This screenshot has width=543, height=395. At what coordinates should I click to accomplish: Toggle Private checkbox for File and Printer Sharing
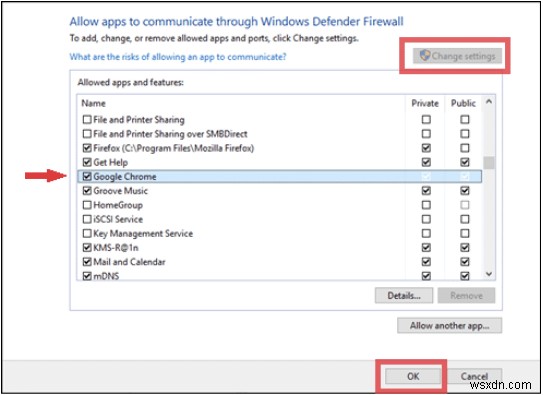(x=426, y=120)
